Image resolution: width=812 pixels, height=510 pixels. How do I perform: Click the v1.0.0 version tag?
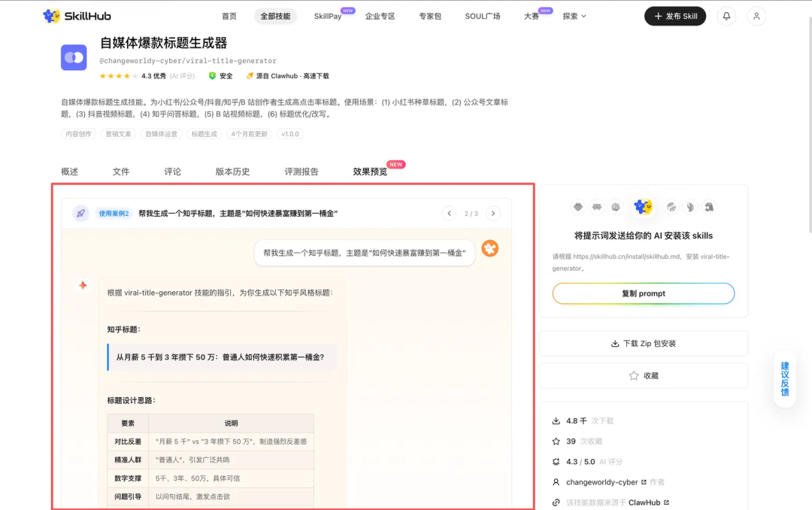point(290,134)
